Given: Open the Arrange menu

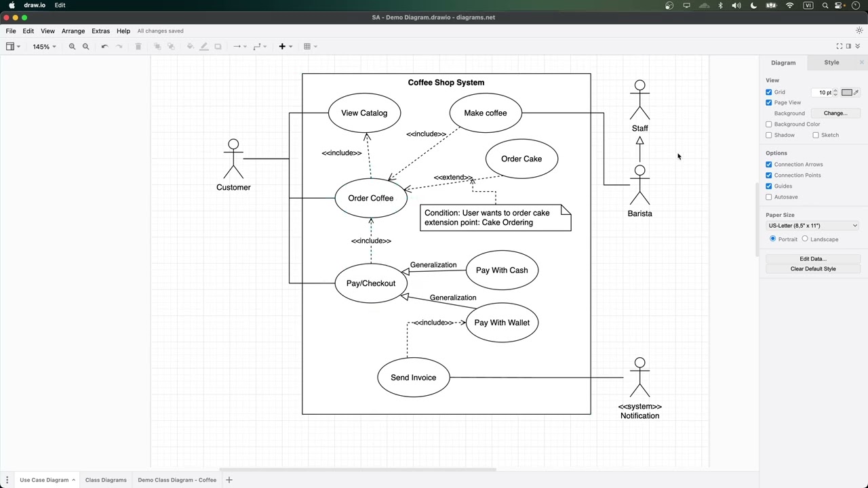Looking at the screenshot, I should (73, 31).
